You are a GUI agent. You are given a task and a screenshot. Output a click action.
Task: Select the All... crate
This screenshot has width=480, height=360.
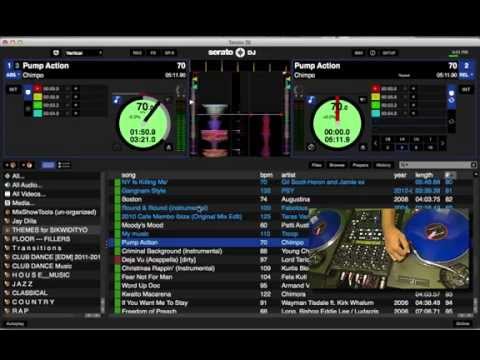(x=52, y=176)
